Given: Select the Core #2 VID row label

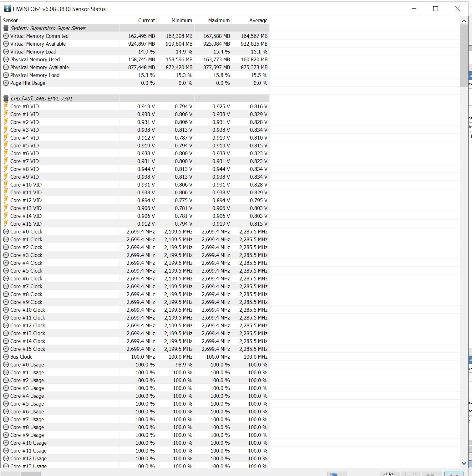Looking at the screenshot, I should (x=24, y=122).
